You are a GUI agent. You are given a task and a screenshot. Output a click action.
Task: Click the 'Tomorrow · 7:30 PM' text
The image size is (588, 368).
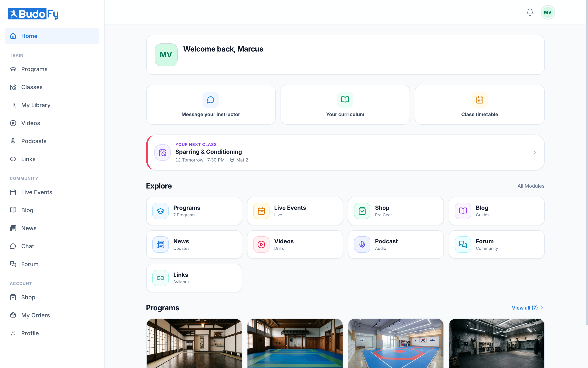[x=203, y=160]
